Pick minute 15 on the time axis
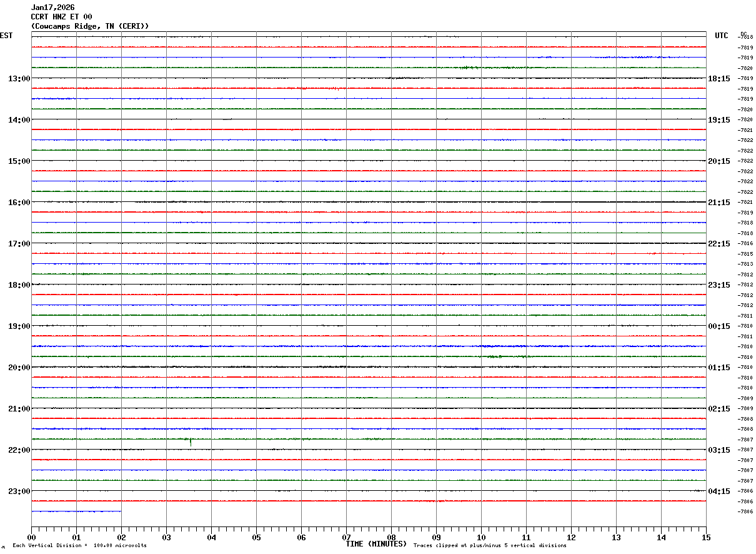The width and height of the screenshot is (756, 554). coord(706,537)
